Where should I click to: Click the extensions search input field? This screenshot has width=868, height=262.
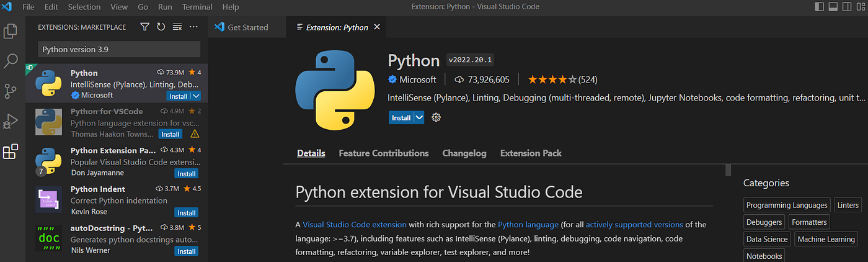point(119,49)
